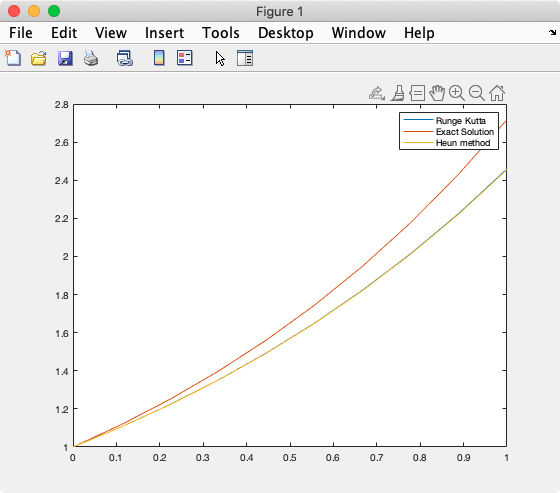Click the y-axis label 2.4

(61, 181)
